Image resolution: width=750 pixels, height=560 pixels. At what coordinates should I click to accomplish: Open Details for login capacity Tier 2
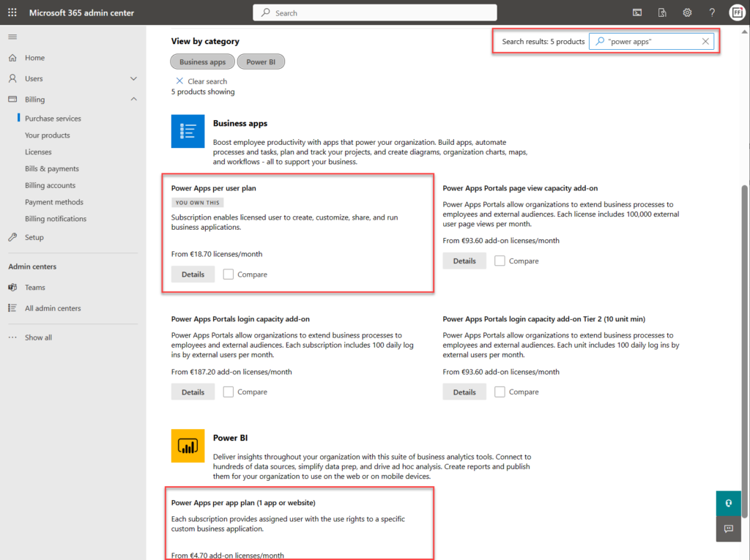(x=464, y=392)
